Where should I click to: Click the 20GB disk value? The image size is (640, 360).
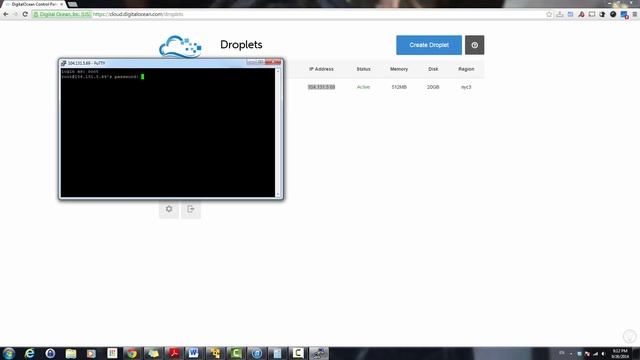(x=433, y=87)
